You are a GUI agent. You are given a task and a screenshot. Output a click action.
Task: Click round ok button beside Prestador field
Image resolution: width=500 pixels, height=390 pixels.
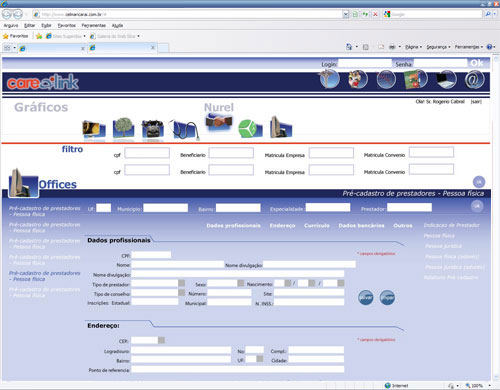coord(477,206)
